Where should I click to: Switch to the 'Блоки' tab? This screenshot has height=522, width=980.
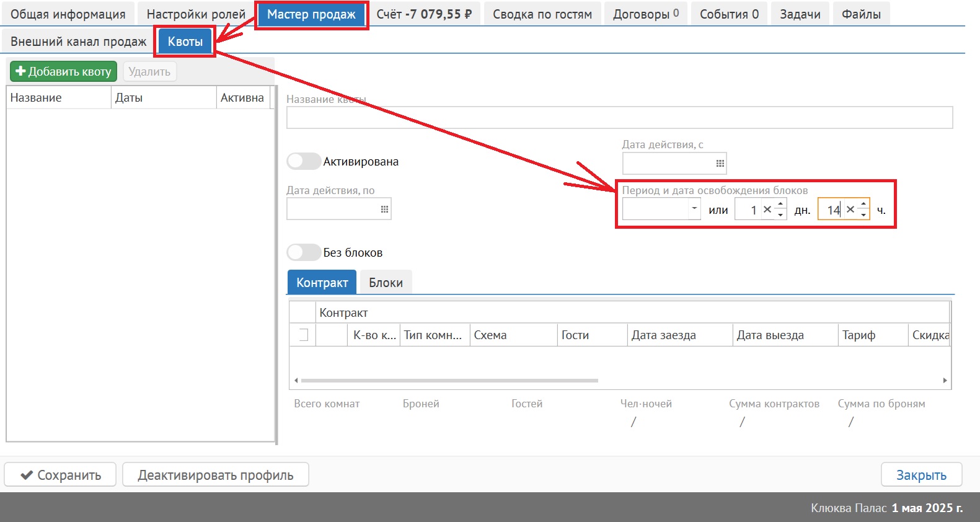386,283
